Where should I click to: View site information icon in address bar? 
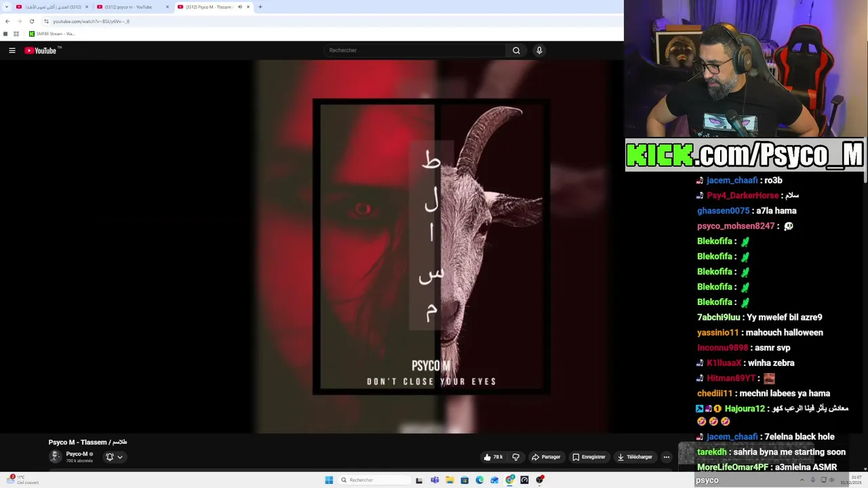(x=46, y=21)
